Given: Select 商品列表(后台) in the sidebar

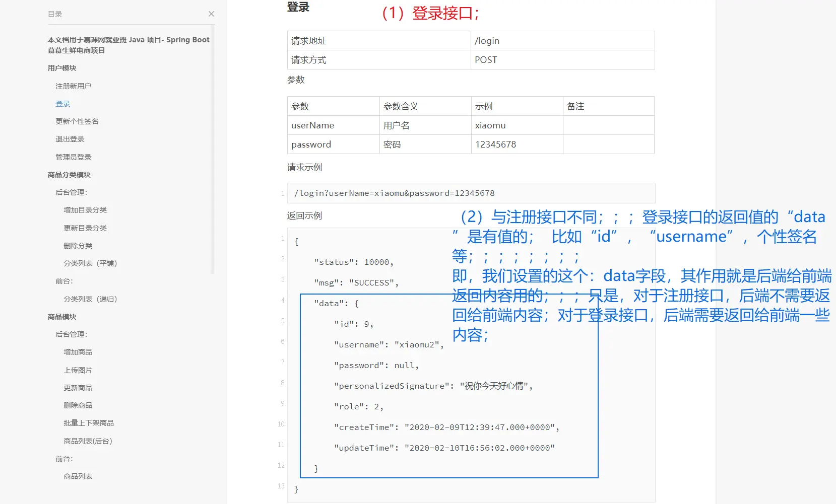Looking at the screenshot, I should pos(88,441).
